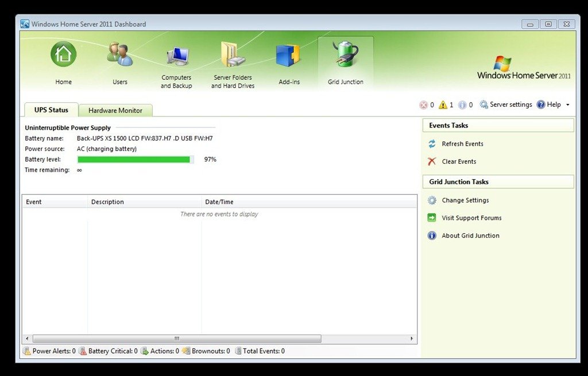
Task: Click the Total Events status icon
Action: [238, 351]
